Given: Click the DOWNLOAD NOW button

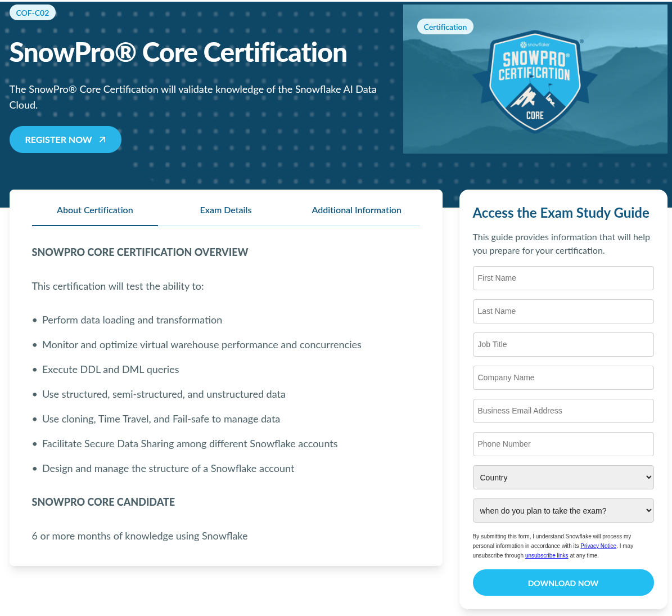Looking at the screenshot, I should point(563,583).
